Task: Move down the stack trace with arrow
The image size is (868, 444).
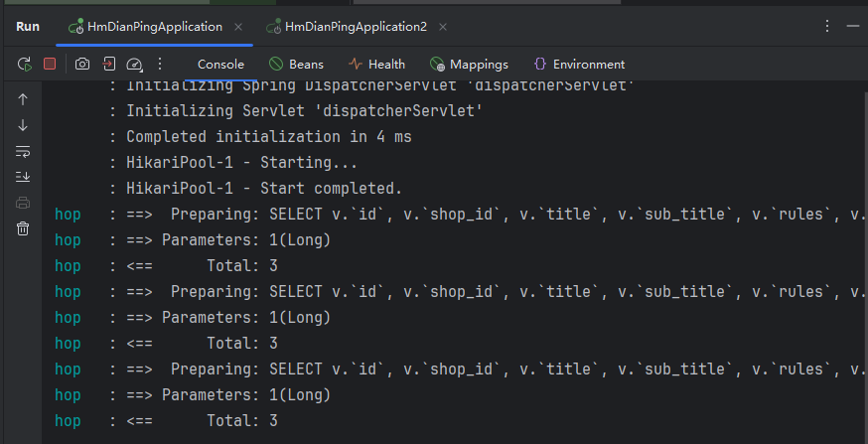Action: tap(23, 126)
